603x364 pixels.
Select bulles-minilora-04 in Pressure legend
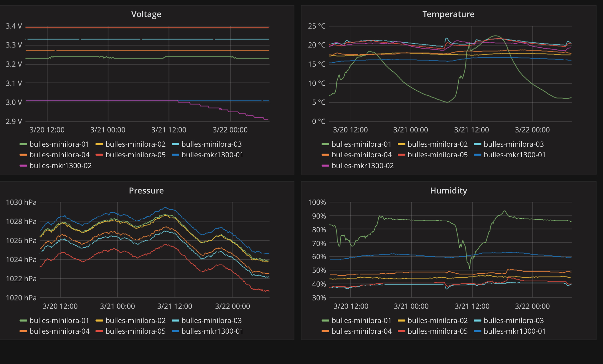pos(59,331)
